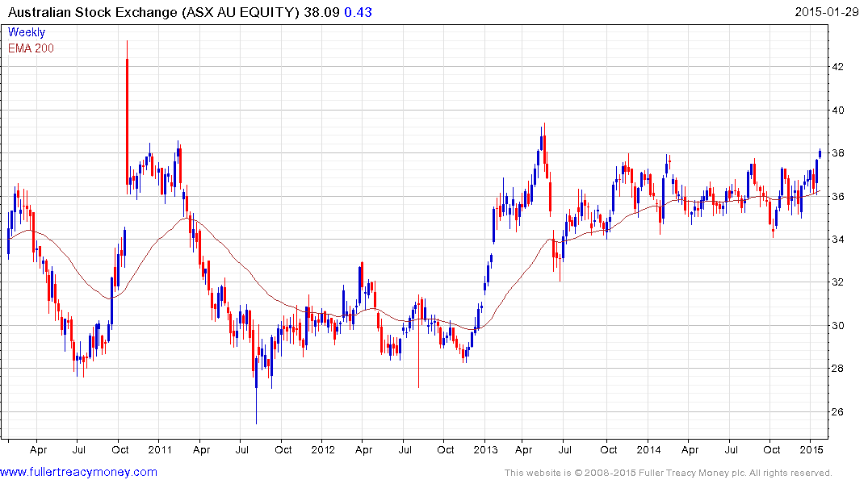Open the www.fullertreacymoney.com link
The width and height of the screenshot is (868, 484).
pyautogui.click(x=78, y=473)
